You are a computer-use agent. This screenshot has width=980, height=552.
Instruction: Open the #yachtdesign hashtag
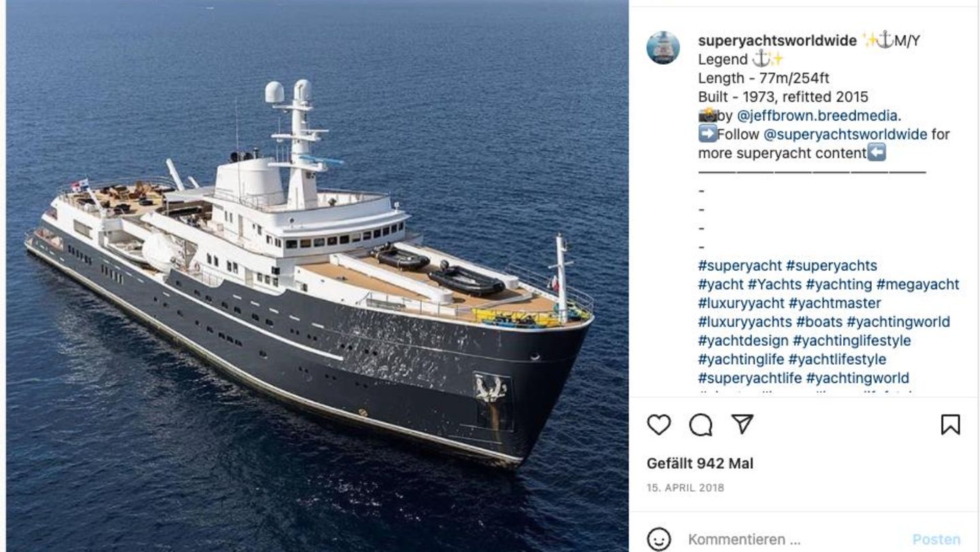click(x=743, y=340)
